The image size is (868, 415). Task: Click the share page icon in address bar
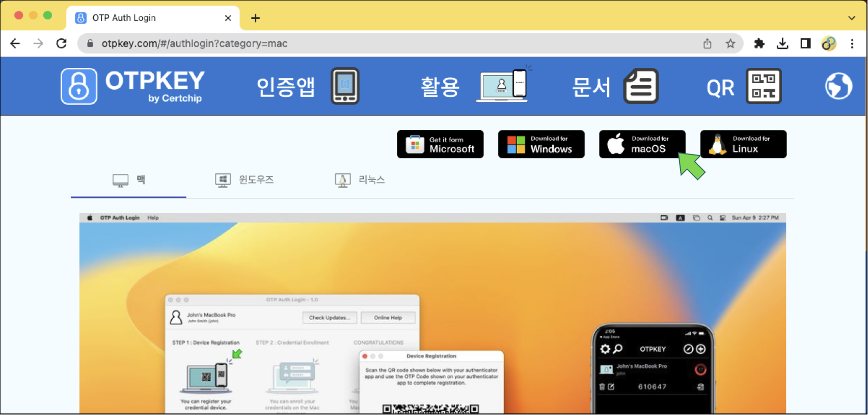point(708,44)
